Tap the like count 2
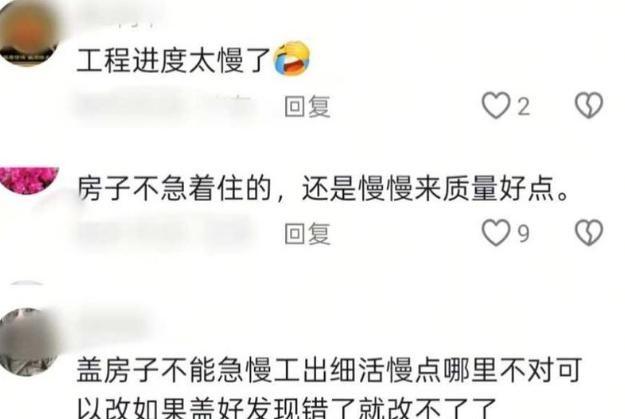 pyautogui.click(x=524, y=107)
